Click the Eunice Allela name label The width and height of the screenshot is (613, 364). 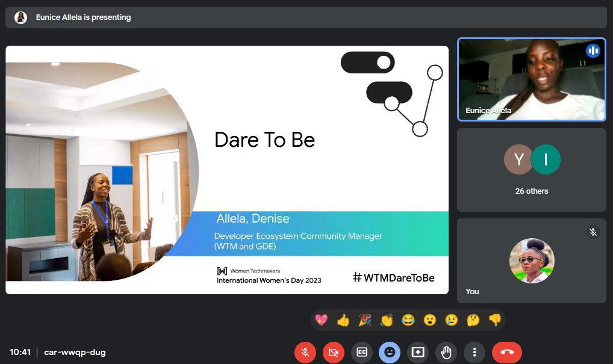[488, 111]
